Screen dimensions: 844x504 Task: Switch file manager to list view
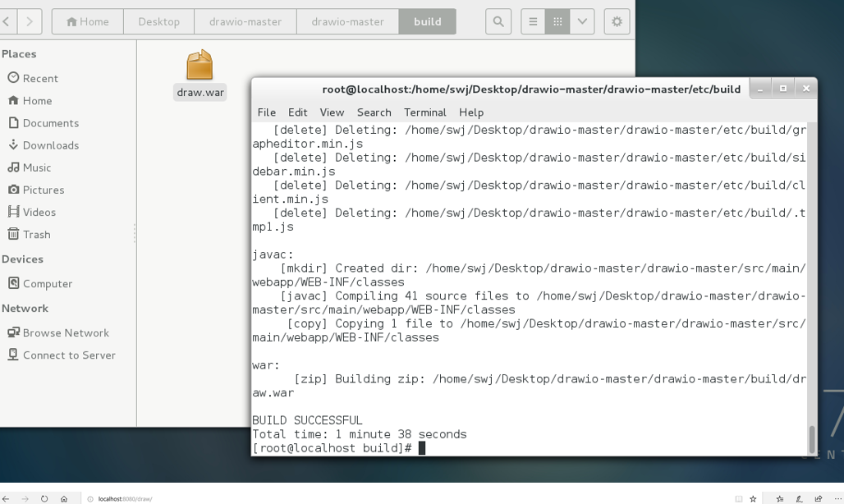[x=533, y=21]
